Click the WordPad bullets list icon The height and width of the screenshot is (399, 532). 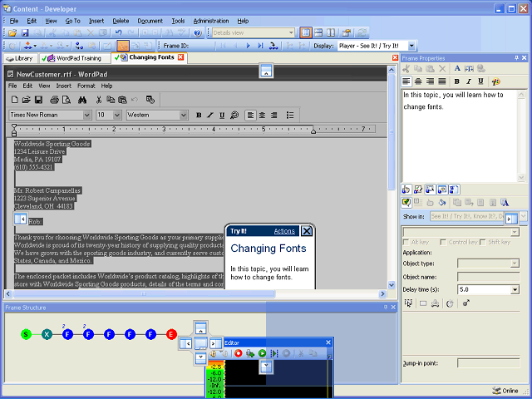[x=290, y=115]
